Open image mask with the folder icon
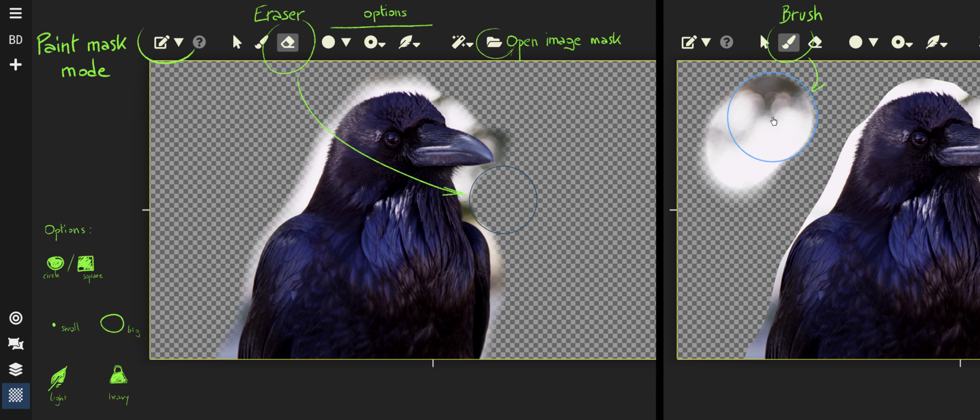 (x=494, y=42)
